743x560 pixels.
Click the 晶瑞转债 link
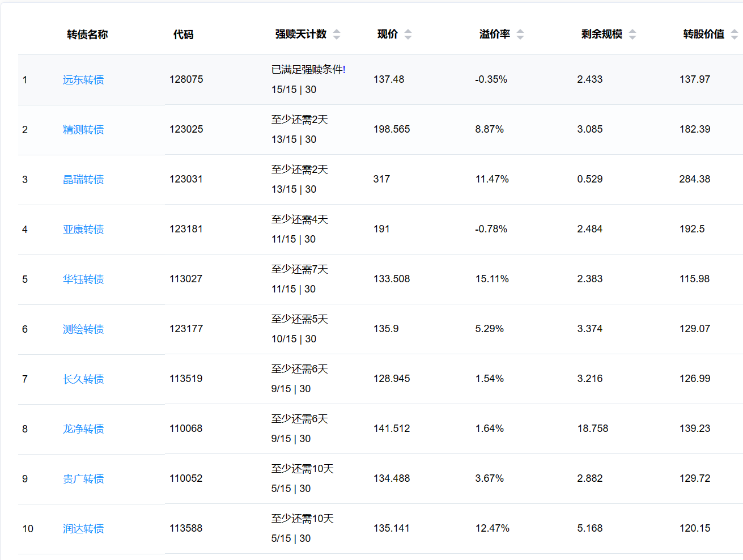83,180
